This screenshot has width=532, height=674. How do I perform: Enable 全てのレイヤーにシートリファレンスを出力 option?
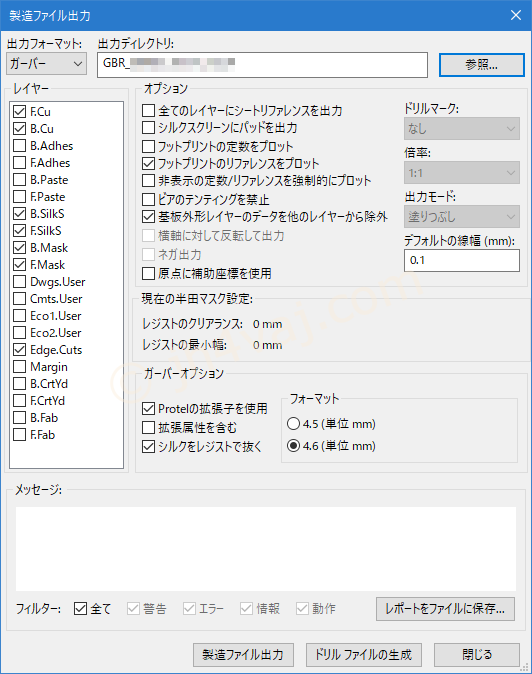tap(148, 110)
